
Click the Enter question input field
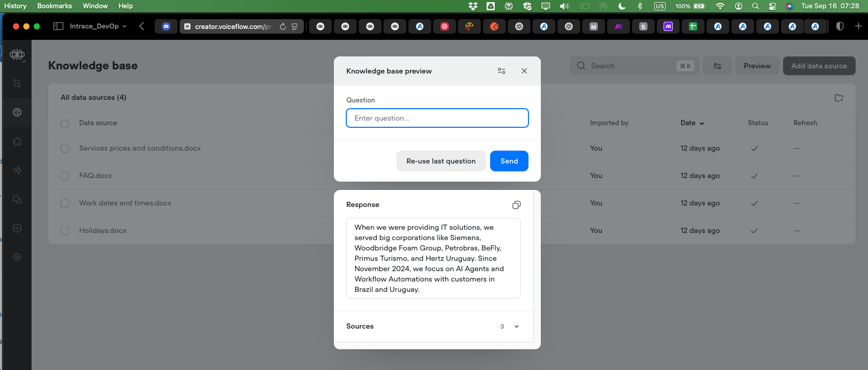click(437, 118)
